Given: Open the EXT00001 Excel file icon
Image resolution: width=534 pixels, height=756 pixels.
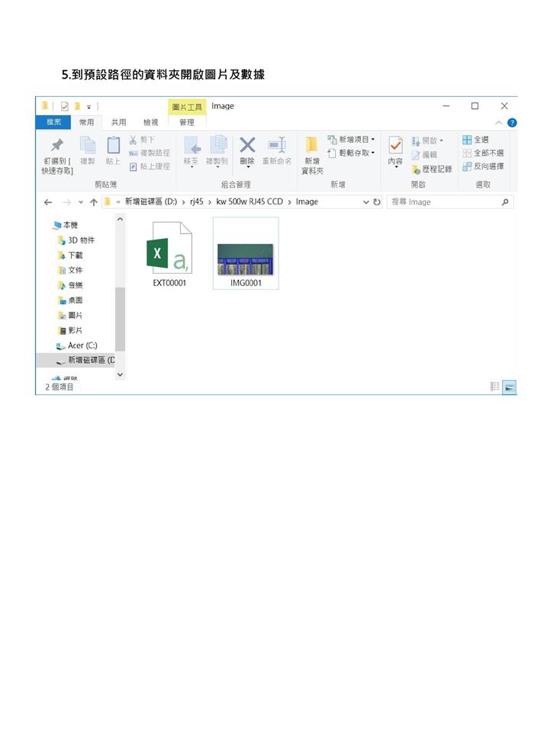Looking at the screenshot, I should point(169,249).
